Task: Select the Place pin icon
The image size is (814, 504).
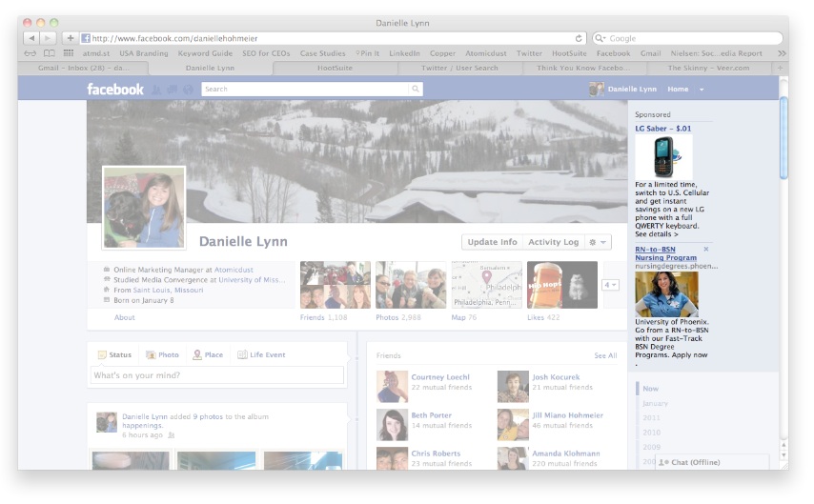Action: tap(197, 355)
